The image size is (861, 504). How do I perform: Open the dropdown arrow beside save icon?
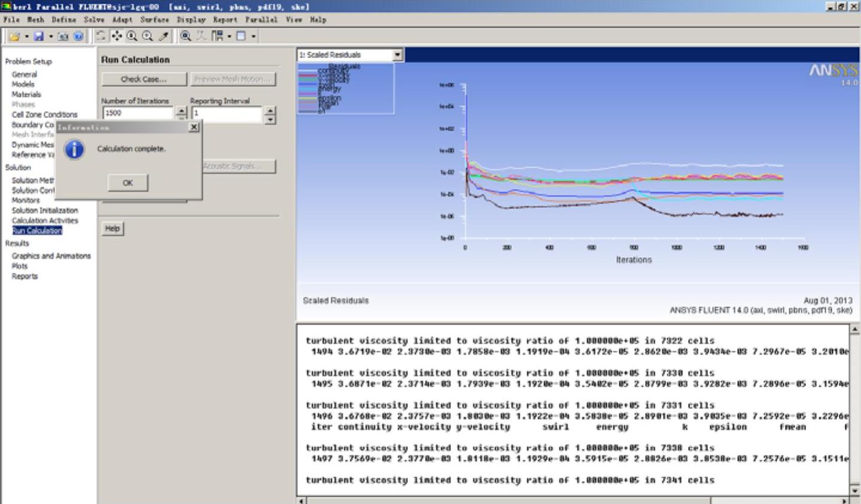[51, 36]
